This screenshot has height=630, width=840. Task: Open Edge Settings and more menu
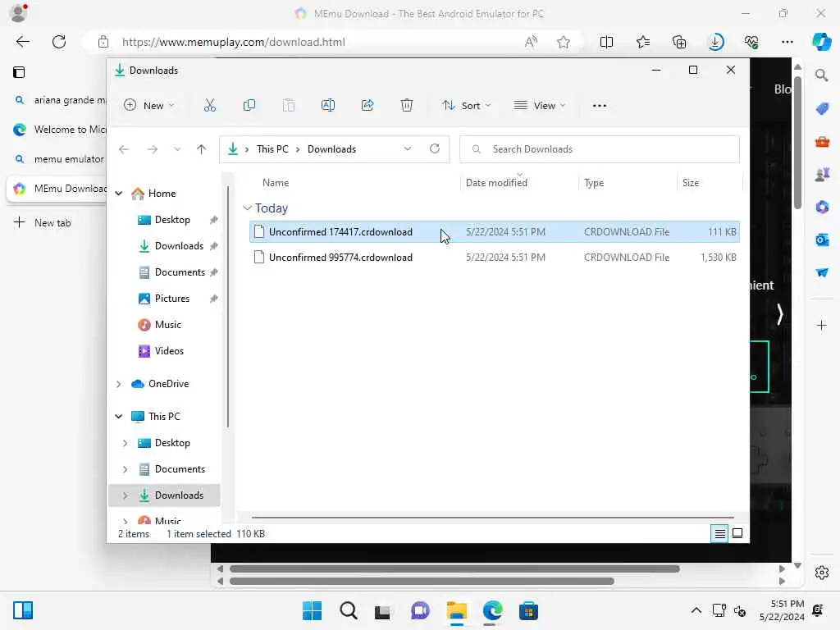click(x=787, y=42)
